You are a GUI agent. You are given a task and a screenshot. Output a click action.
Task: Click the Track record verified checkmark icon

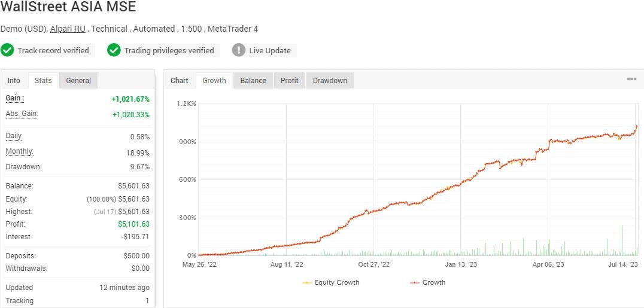(x=8, y=50)
